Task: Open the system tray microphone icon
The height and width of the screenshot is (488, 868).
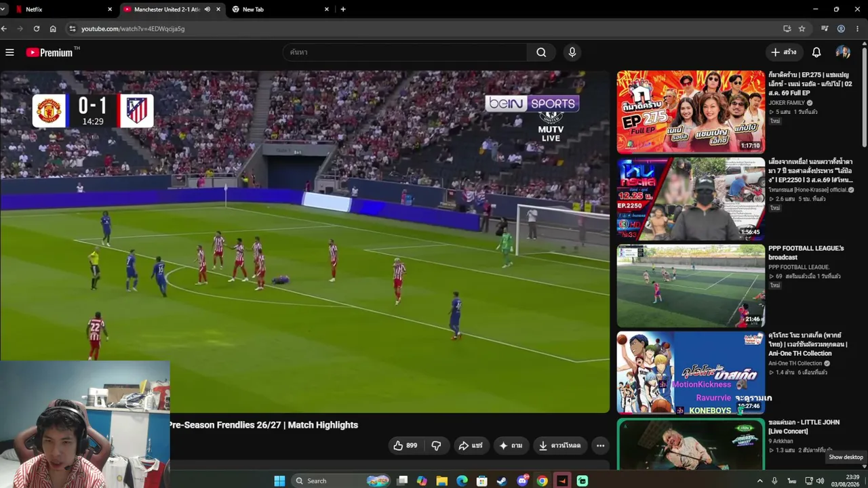Action: 774,481
